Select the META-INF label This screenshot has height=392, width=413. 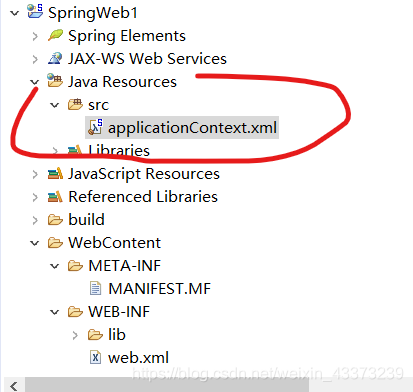(x=124, y=266)
